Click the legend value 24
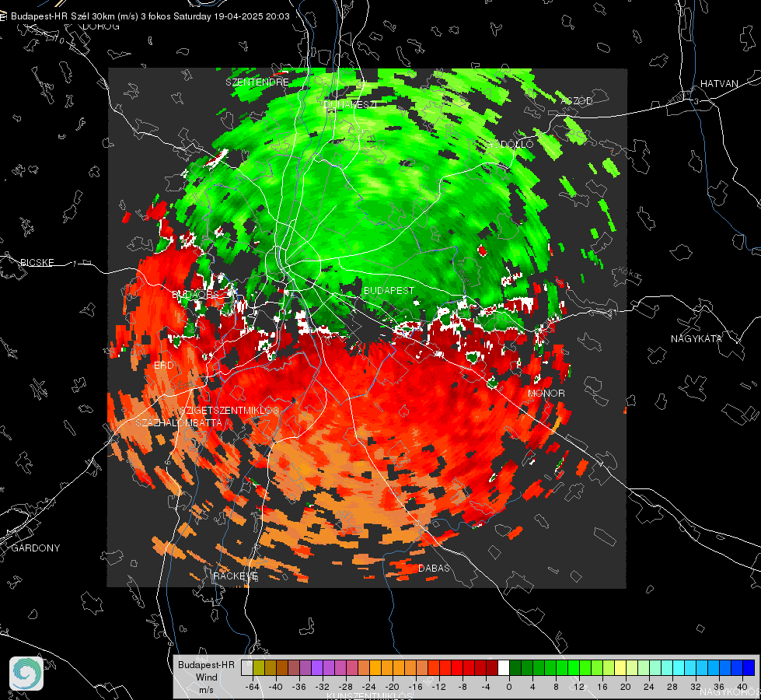The image size is (761, 700). pos(649,687)
